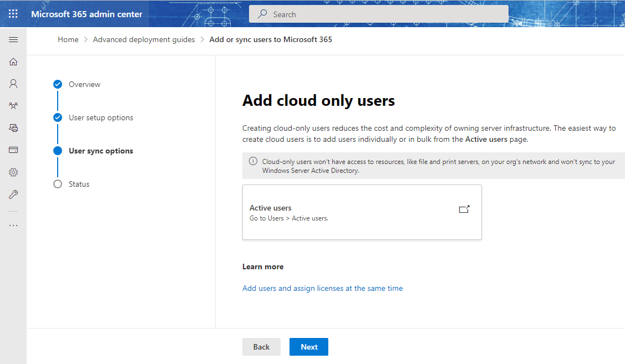The height and width of the screenshot is (364, 625).
Task: Open User sync options step label
Action: click(x=101, y=151)
